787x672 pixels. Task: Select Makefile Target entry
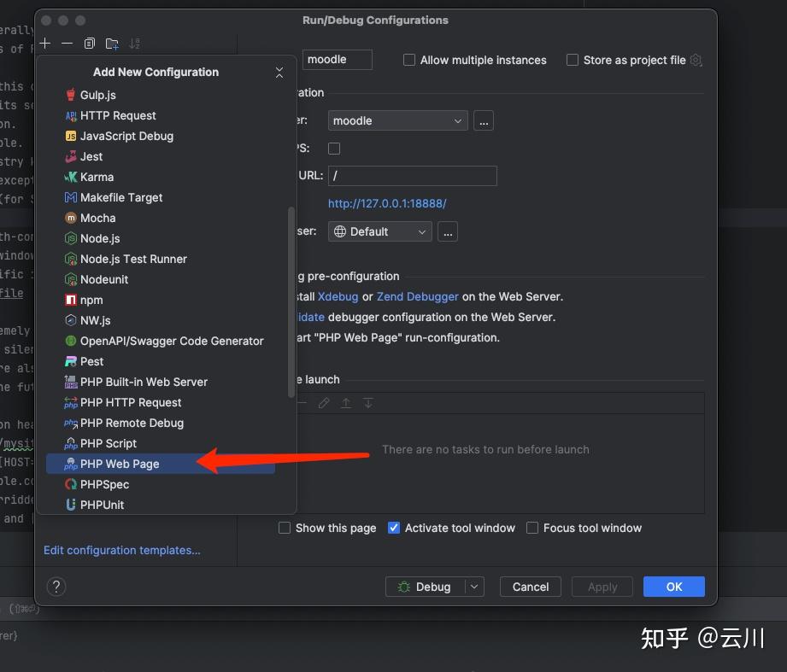pyautogui.click(x=161, y=197)
